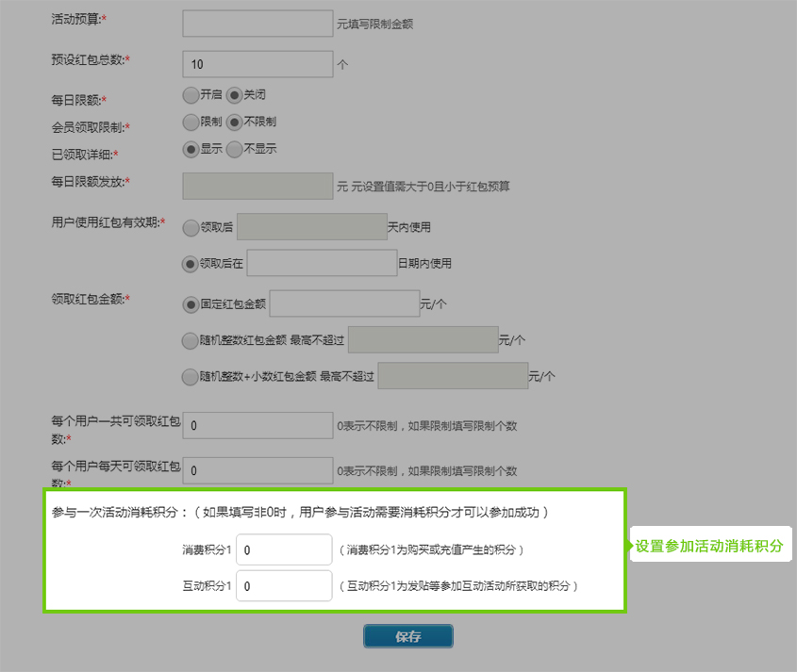Click the 随机整数+小数红包金额 maximum field

[x=453, y=375]
